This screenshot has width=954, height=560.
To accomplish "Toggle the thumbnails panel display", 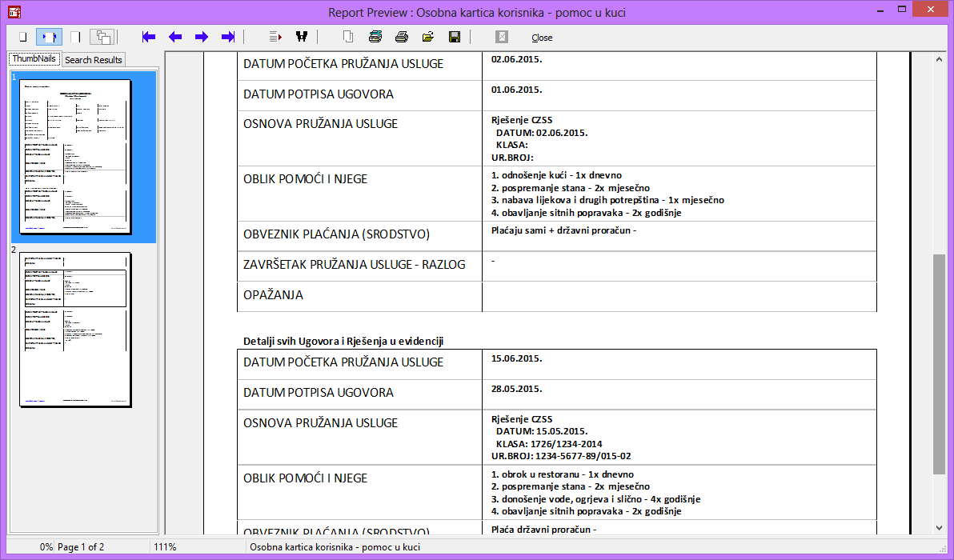I will pos(102,37).
